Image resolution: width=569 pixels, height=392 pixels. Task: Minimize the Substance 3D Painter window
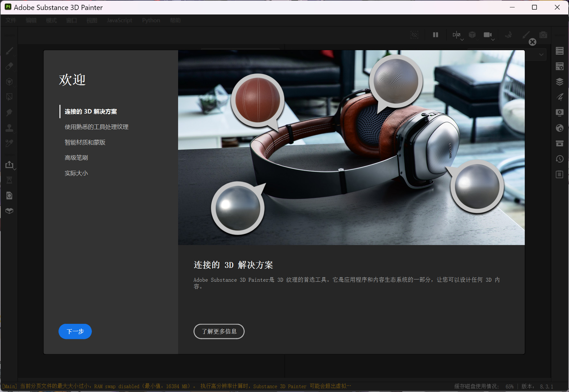coord(512,7)
